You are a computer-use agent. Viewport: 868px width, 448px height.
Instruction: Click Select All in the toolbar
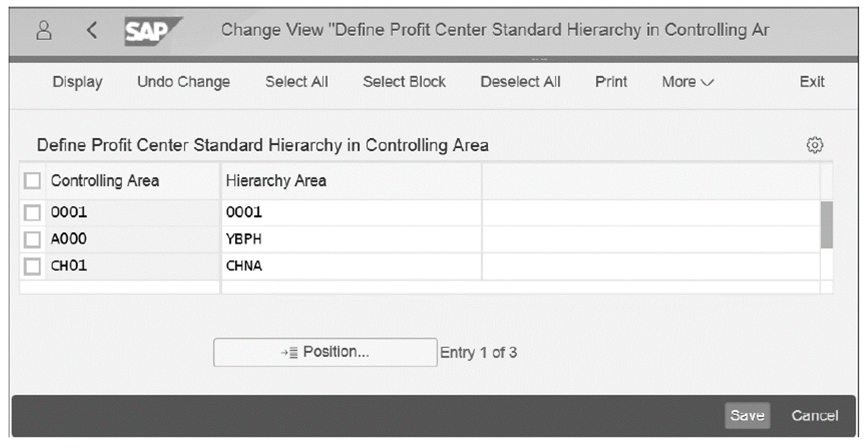click(297, 82)
